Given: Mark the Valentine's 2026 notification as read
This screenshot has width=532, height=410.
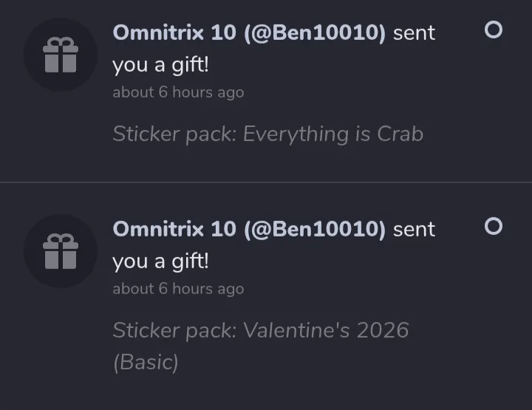Looking at the screenshot, I should (x=493, y=226).
